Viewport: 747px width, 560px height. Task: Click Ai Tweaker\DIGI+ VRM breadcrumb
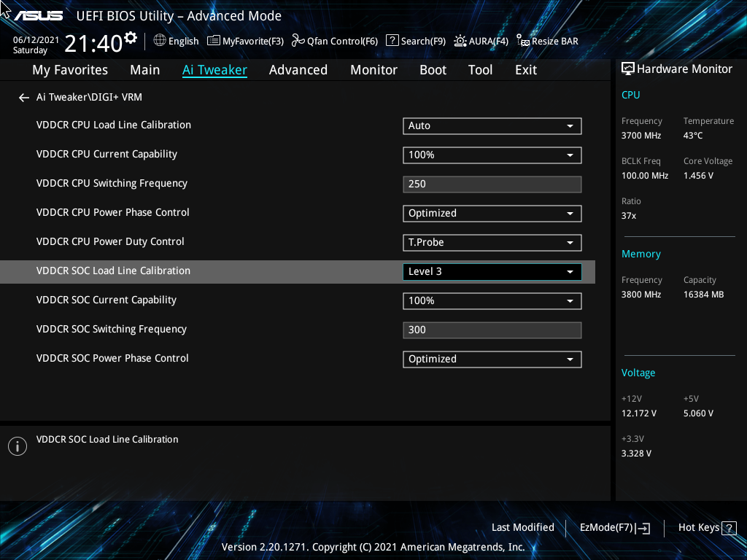pyautogui.click(x=89, y=97)
